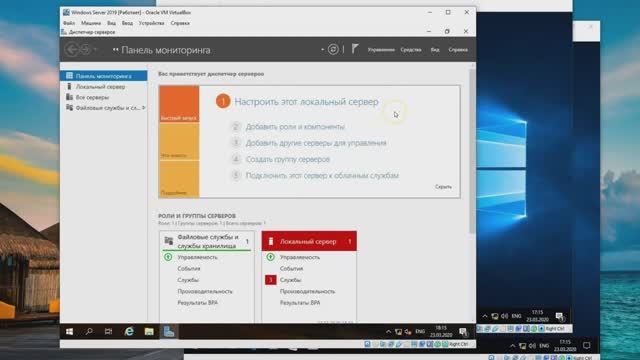Select Панель мониторинга in sidebar

[104, 76]
